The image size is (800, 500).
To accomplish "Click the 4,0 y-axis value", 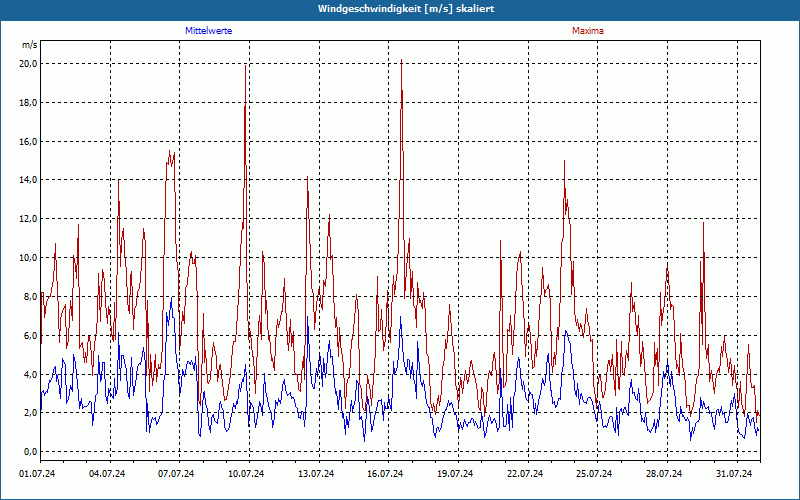I will (x=30, y=374).
